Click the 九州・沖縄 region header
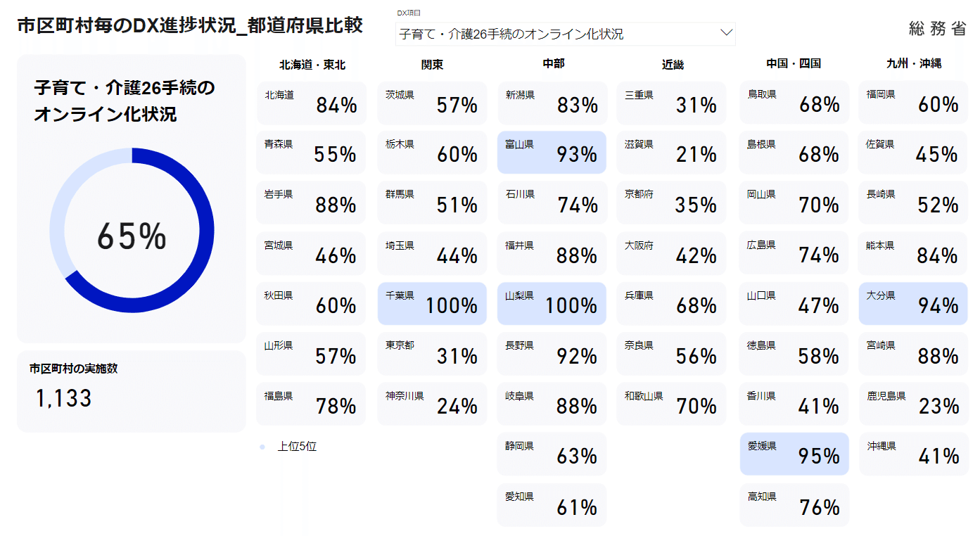 (914, 63)
